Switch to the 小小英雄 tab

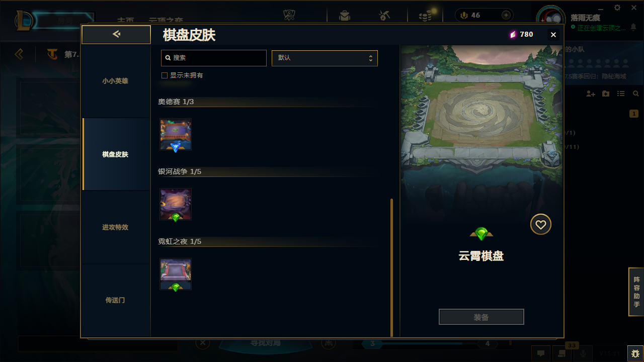point(116,81)
